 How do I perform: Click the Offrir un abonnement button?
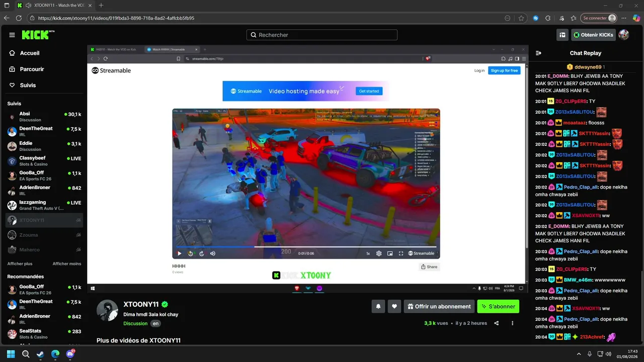[x=439, y=306]
